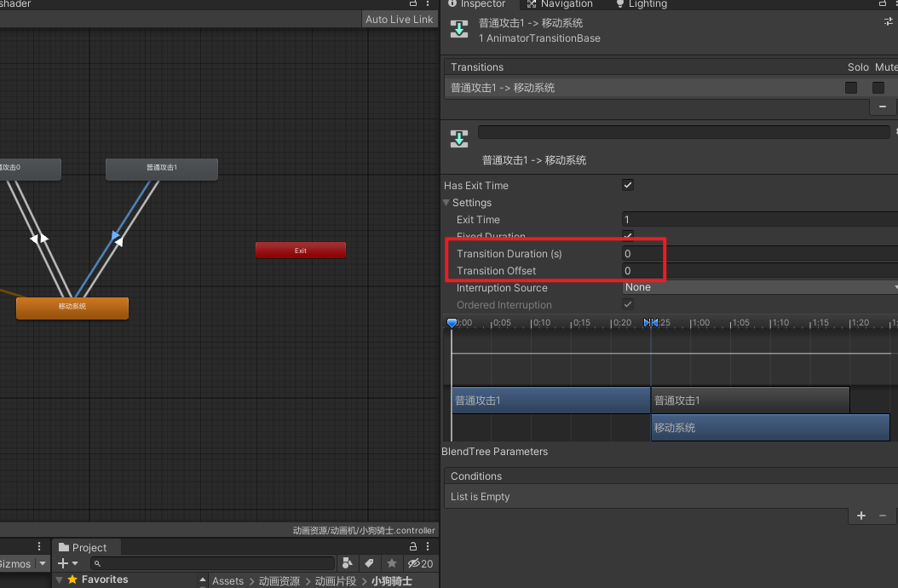Click the project list scroll-up arrow
This screenshot has height=588, width=898.
[x=203, y=579]
